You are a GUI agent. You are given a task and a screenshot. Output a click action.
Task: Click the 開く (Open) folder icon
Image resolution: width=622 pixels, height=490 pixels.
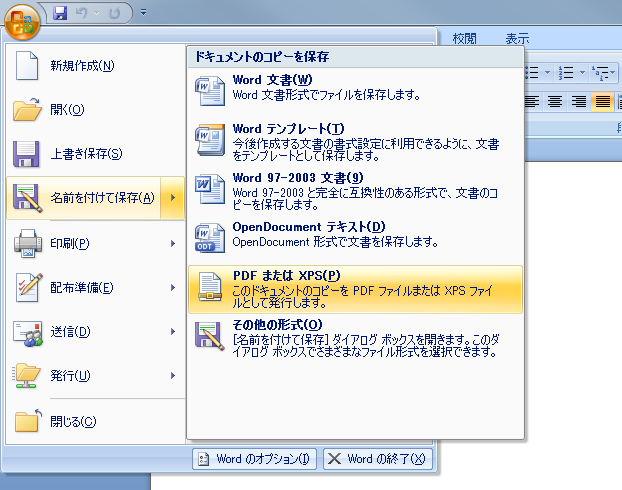[x=27, y=109]
